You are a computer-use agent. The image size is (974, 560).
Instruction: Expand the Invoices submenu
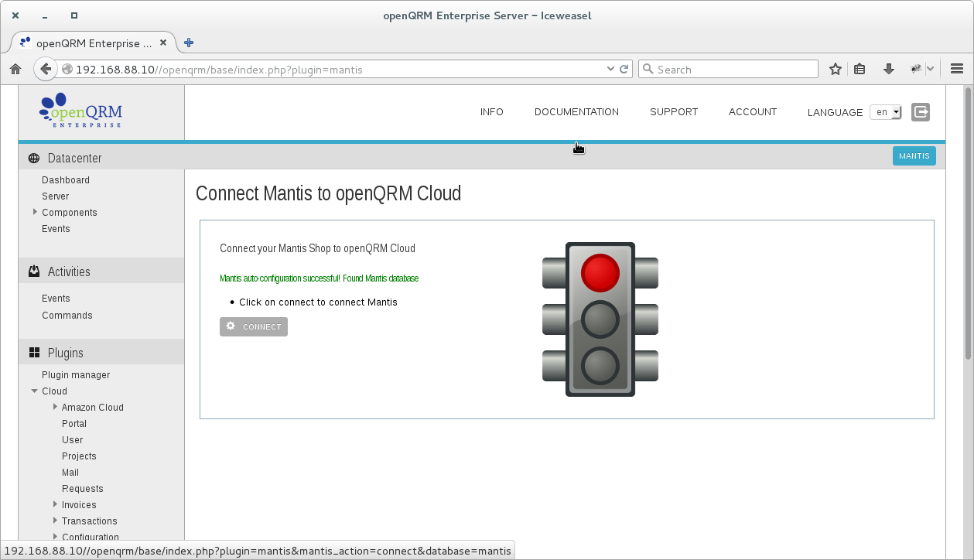55,504
